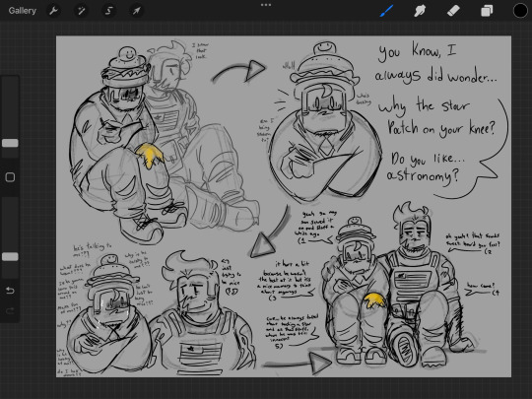Viewport: 532px width, 399px height.
Task: Tap the square Modify button in sidebar
Action: (x=10, y=177)
